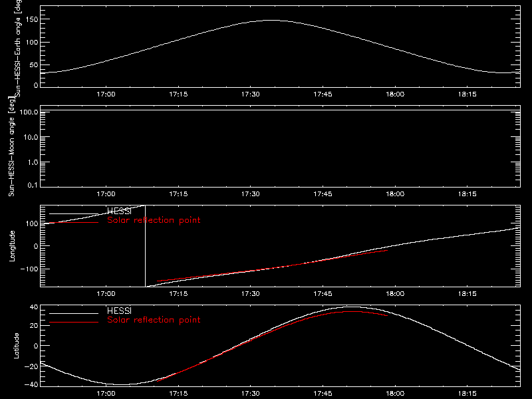Screen dimensions: 532x399
Task: Click the 20 tick label on Latitude plot
Action: pyautogui.click(x=34, y=325)
